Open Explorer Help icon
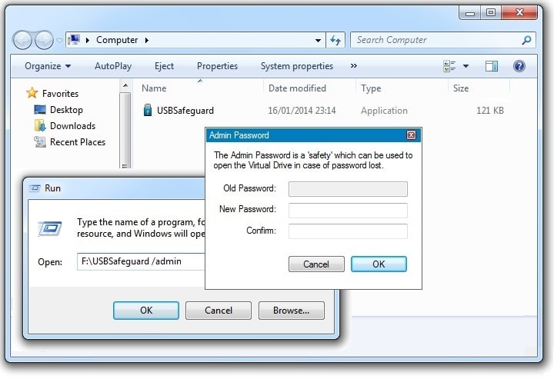This screenshot has height=392, width=554. 519,66
